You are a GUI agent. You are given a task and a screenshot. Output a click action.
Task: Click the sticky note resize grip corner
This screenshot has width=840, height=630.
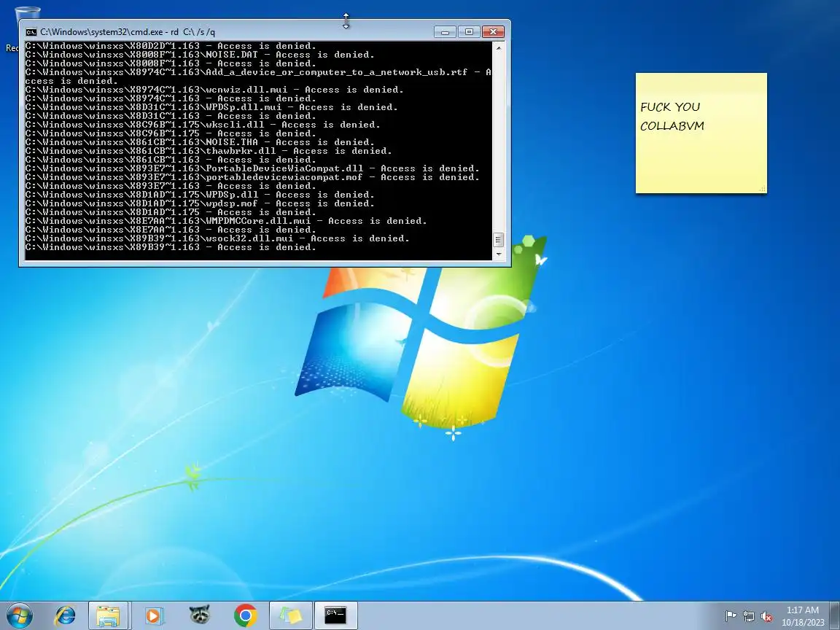[x=762, y=189]
